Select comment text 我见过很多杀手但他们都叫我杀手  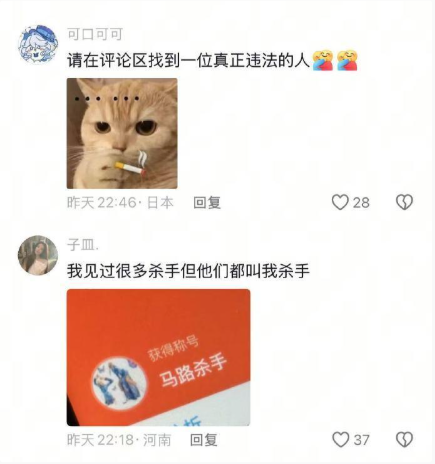coord(188,271)
